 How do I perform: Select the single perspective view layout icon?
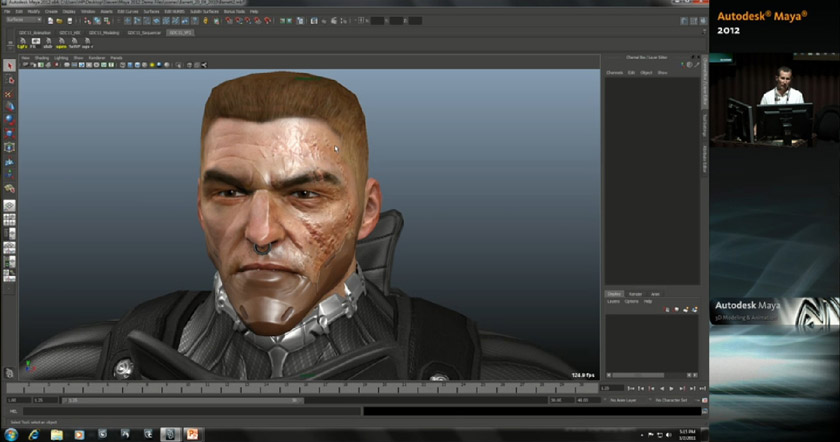click(x=9, y=205)
